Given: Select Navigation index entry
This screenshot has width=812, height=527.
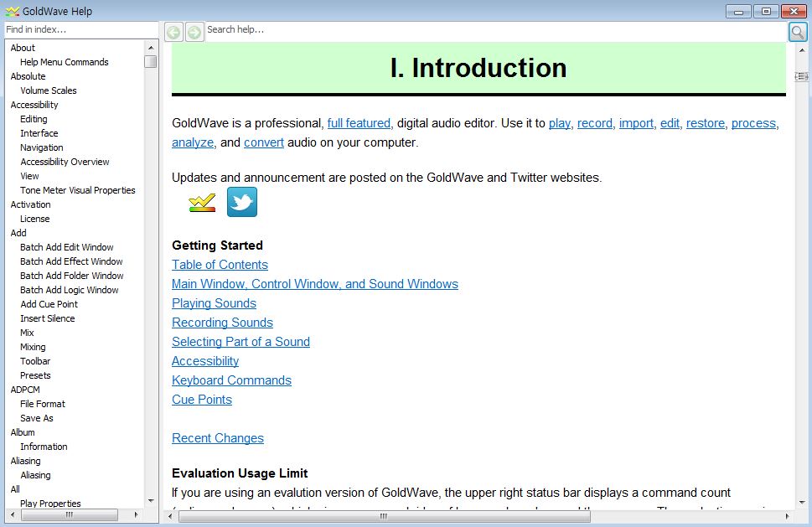Looking at the screenshot, I should click(x=41, y=147).
